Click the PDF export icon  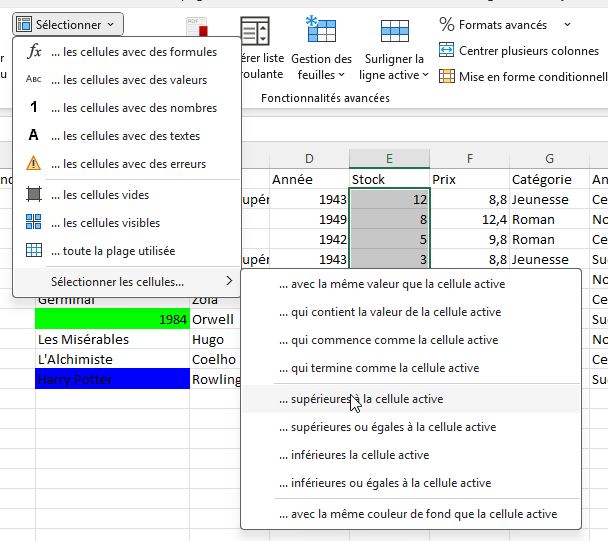(197, 26)
